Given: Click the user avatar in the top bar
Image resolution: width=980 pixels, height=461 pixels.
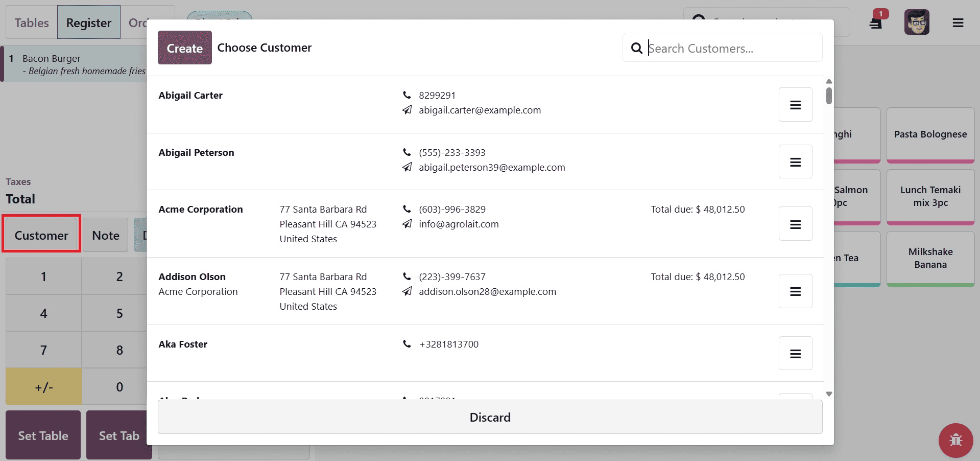Looking at the screenshot, I should [917, 22].
